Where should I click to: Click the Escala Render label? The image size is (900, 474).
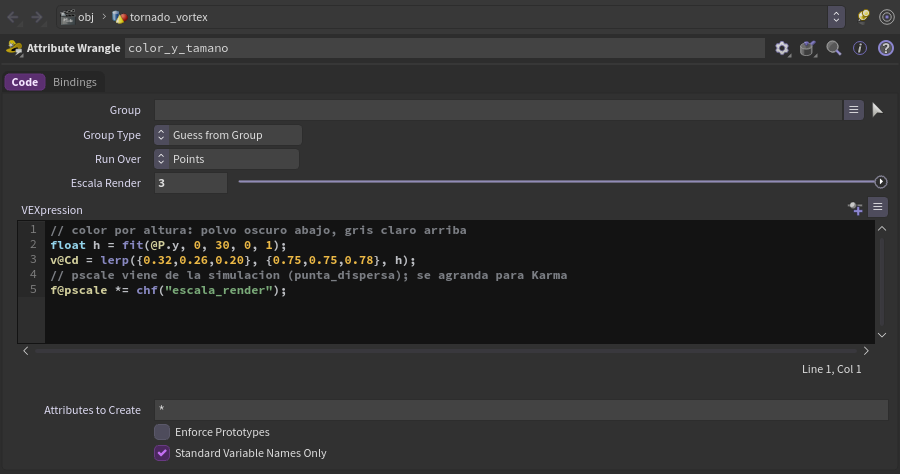[x=106, y=183]
